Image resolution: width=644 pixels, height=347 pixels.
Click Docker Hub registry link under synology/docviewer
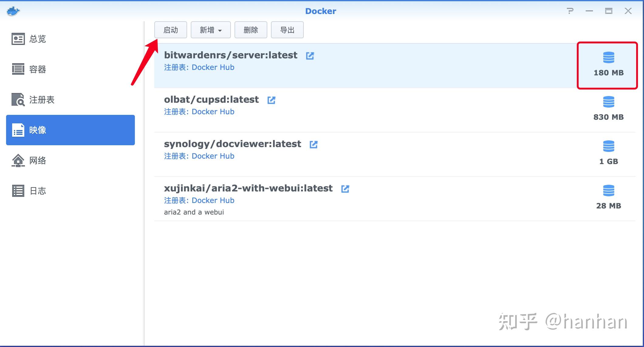tap(213, 156)
